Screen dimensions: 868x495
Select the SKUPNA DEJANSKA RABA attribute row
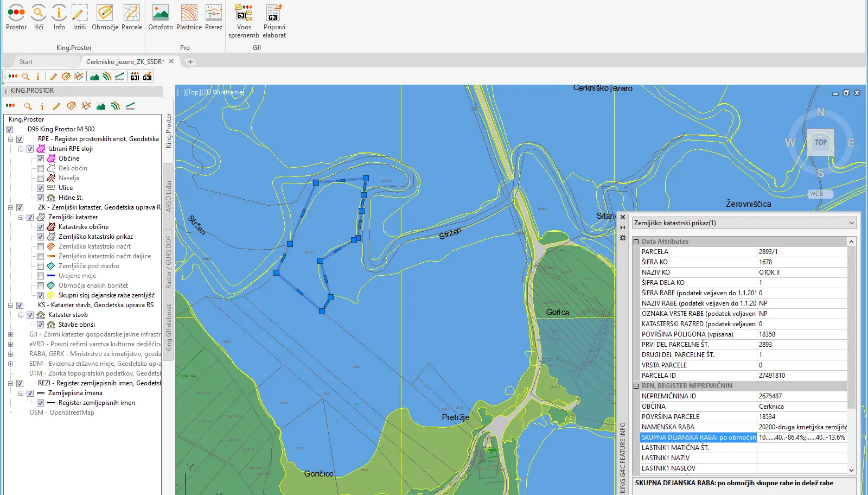point(698,437)
